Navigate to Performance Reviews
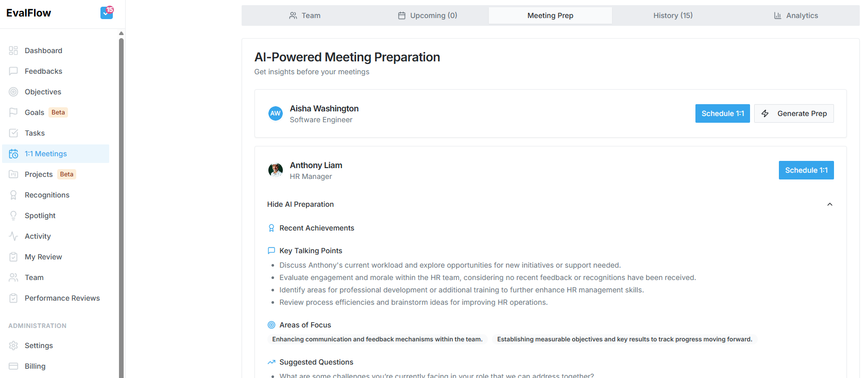The width and height of the screenshot is (868, 378). point(56,298)
